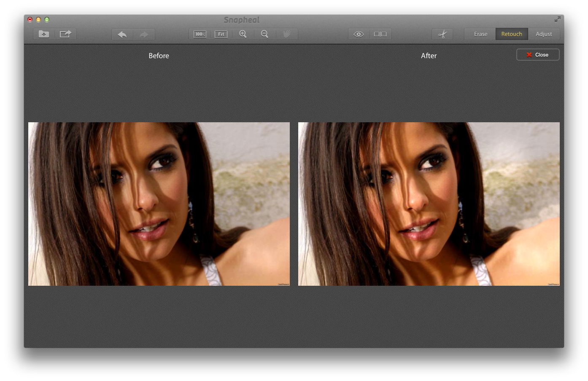Enter full screen using the top-right arrows
The height and width of the screenshot is (381, 588).
pyautogui.click(x=557, y=19)
